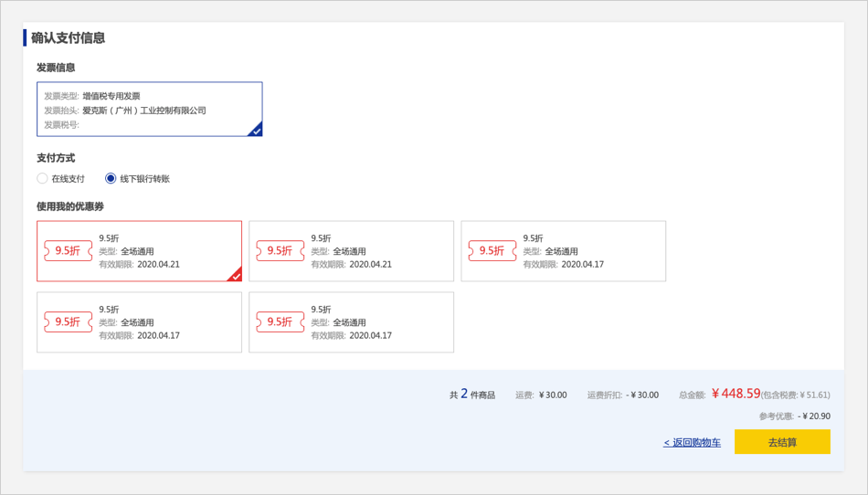
Task: Select the 线下银行转账 radio button
Action: [x=111, y=179]
